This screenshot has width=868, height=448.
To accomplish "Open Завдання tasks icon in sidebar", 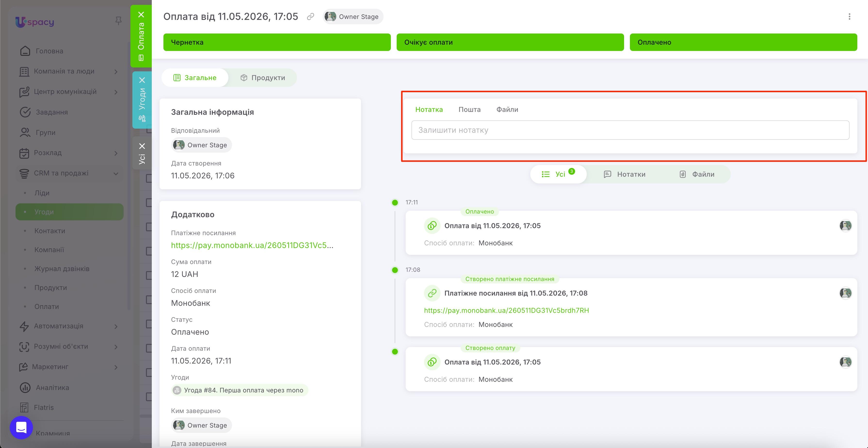I will [25, 112].
